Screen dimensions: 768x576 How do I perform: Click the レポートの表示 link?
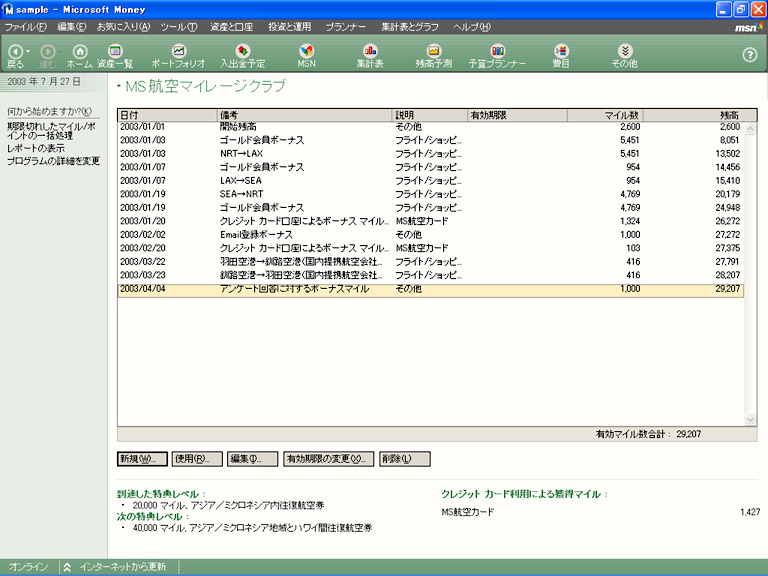click(36, 148)
